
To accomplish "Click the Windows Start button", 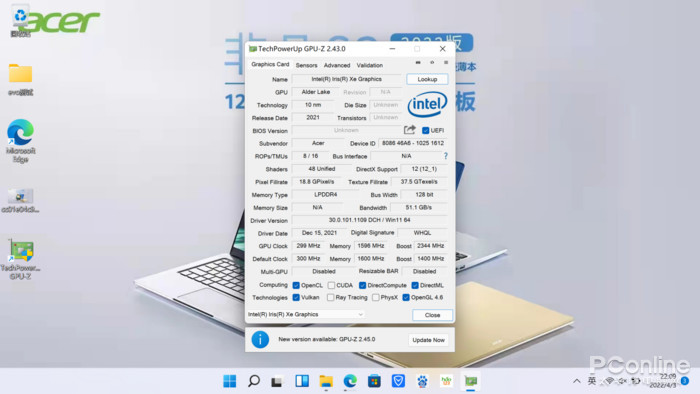I will [229, 381].
